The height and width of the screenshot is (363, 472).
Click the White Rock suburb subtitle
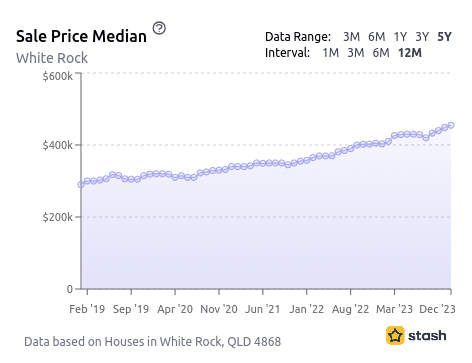(52, 58)
